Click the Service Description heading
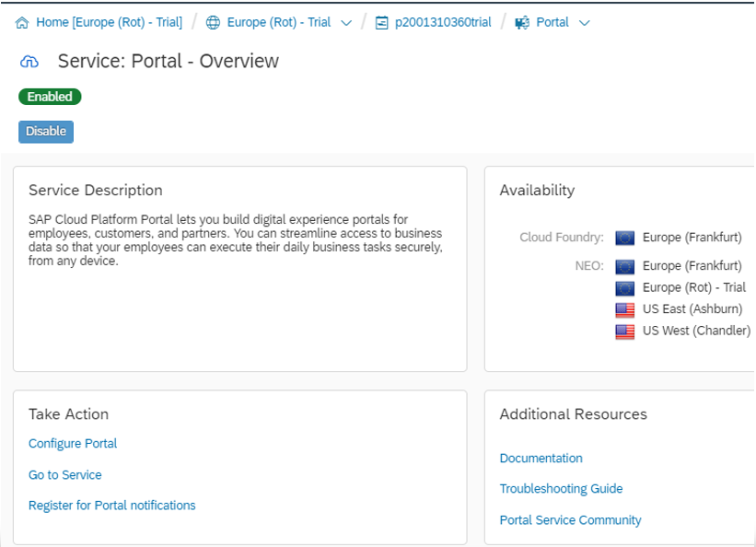This screenshot has width=756, height=547. coord(96,190)
